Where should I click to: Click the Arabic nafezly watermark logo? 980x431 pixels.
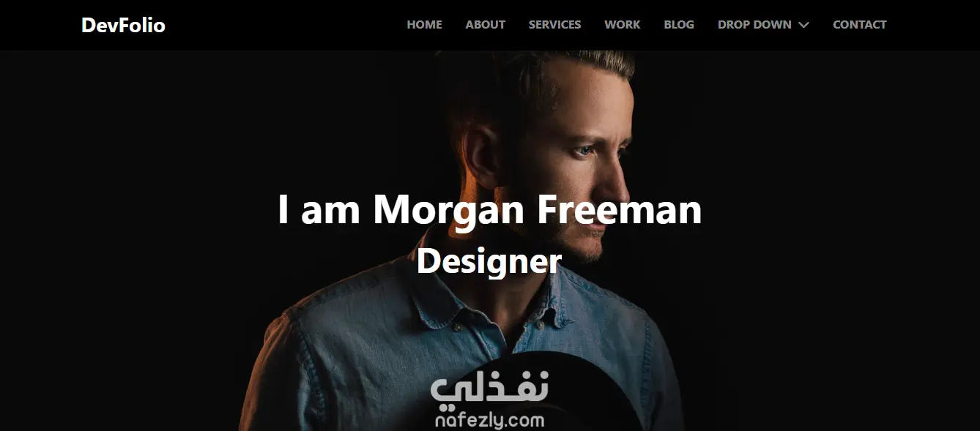(x=489, y=391)
